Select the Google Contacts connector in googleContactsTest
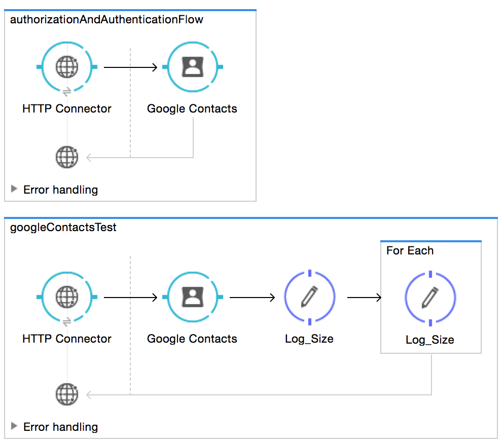Image resolution: width=504 pixels, height=443 pixels. pos(192,297)
